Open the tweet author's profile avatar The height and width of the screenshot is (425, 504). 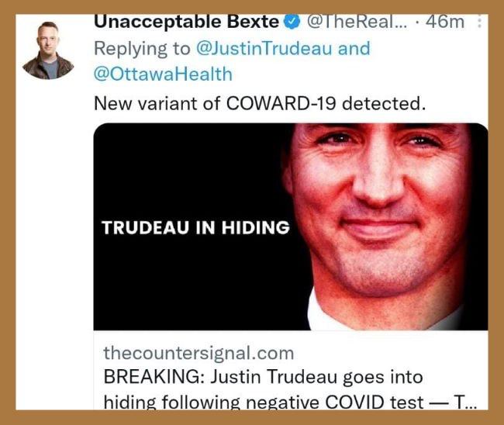(49, 50)
